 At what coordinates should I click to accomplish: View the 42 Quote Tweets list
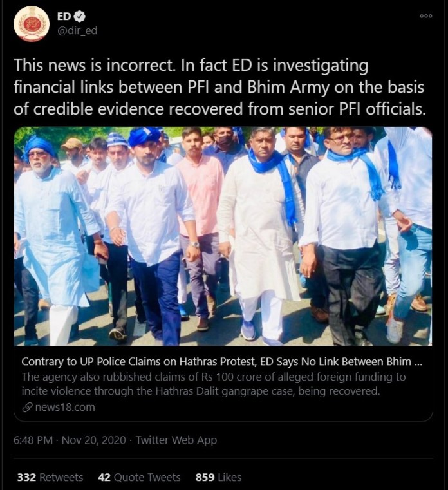[x=139, y=477]
